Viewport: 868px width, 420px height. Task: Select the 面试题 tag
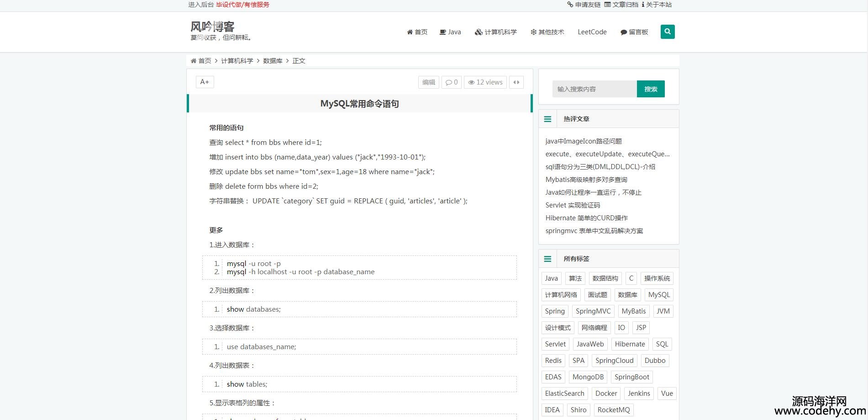click(x=598, y=295)
